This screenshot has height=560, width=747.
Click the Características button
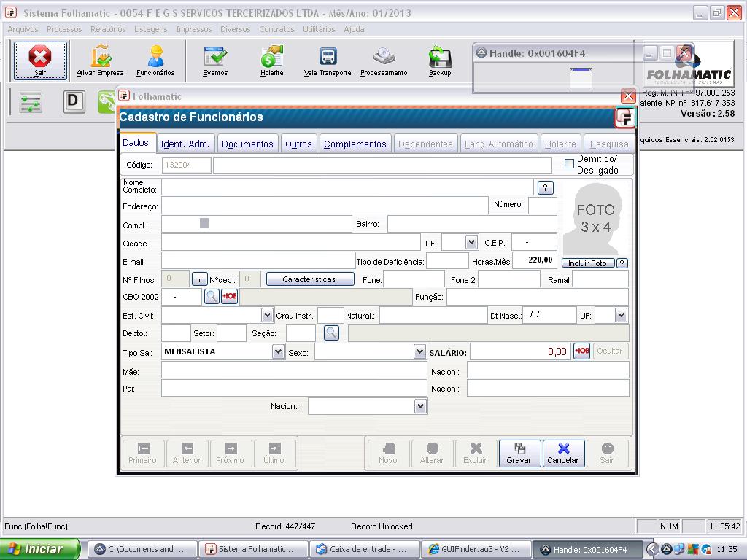(x=309, y=279)
